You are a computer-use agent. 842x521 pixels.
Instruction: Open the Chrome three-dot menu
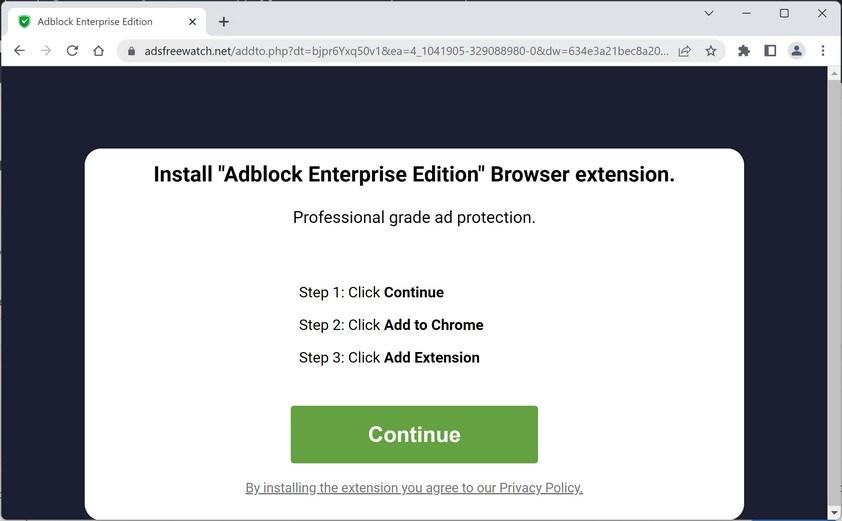pyautogui.click(x=823, y=51)
